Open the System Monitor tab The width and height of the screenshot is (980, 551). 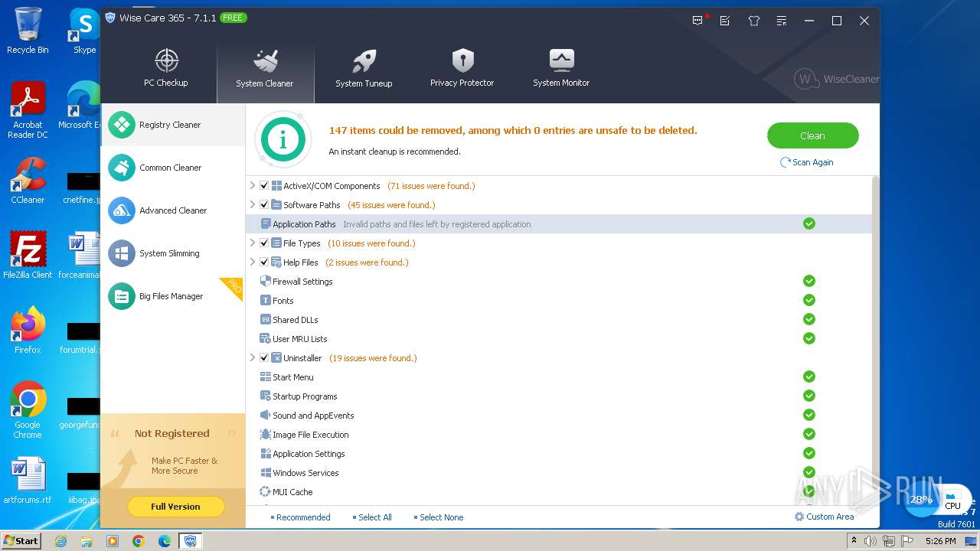pos(561,69)
